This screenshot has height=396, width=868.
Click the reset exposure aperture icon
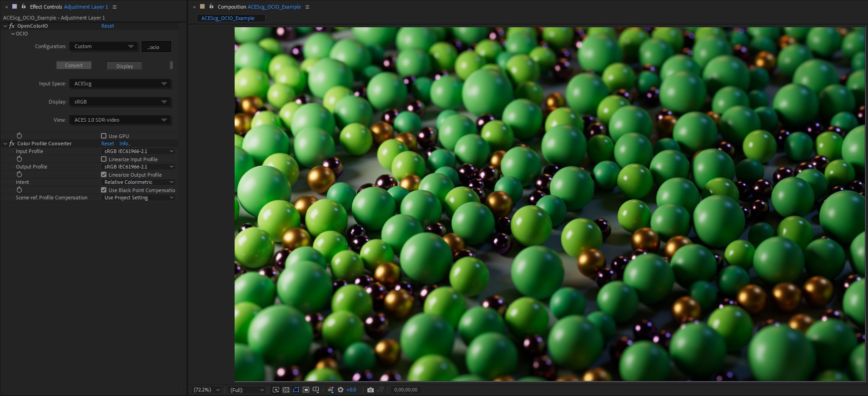click(340, 390)
